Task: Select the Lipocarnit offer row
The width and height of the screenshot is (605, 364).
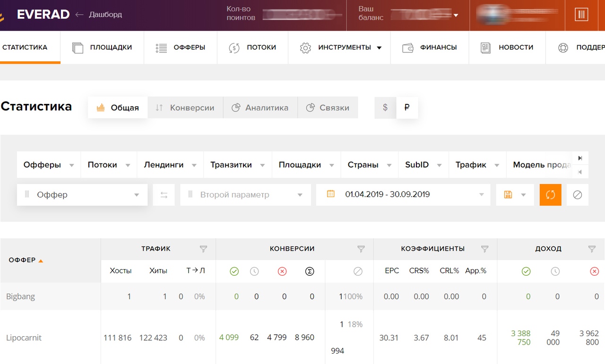Action: (x=302, y=337)
